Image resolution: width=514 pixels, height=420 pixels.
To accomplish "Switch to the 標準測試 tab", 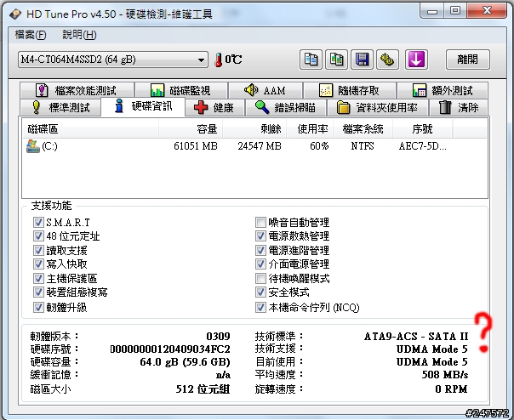I will pyautogui.click(x=60, y=107).
